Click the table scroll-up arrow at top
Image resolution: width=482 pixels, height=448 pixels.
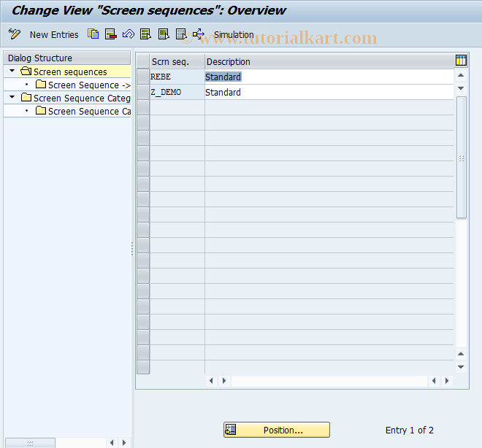tap(461, 75)
